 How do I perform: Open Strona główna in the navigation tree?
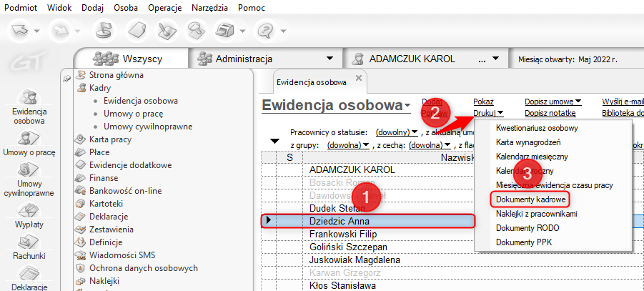coord(117,75)
